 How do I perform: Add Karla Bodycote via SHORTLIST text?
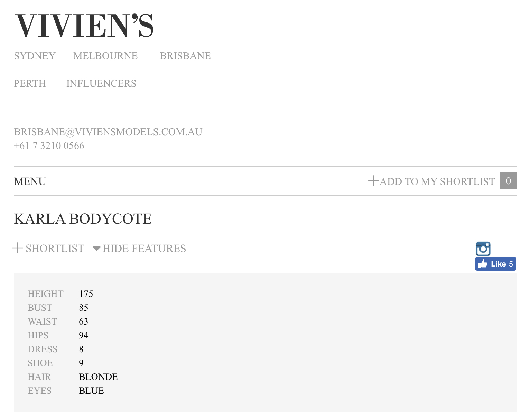pos(55,249)
